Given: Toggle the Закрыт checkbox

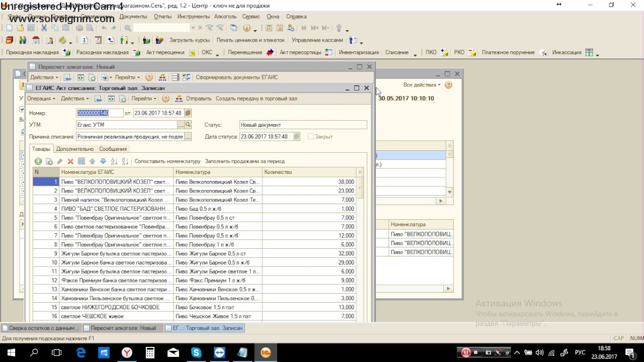Looking at the screenshot, I should (x=310, y=137).
